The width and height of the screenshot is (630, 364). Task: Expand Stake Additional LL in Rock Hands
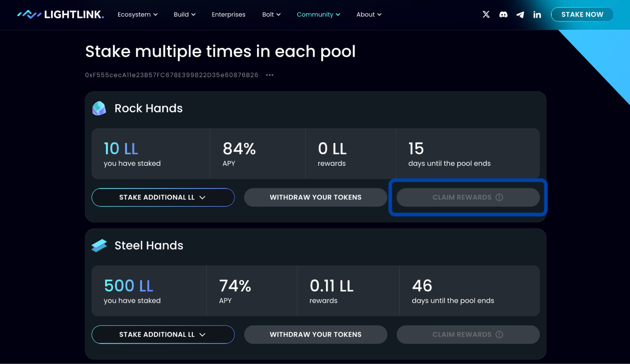point(163,197)
